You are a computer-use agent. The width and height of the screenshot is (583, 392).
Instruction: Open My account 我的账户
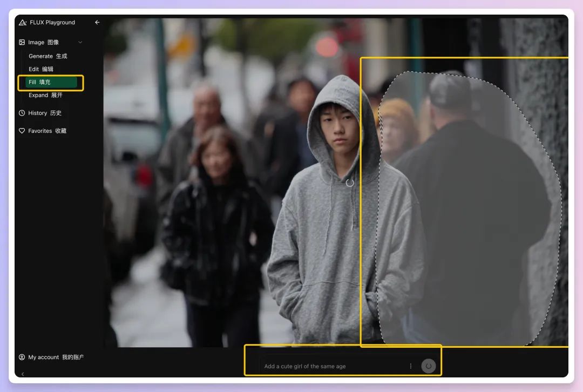[x=56, y=357]
